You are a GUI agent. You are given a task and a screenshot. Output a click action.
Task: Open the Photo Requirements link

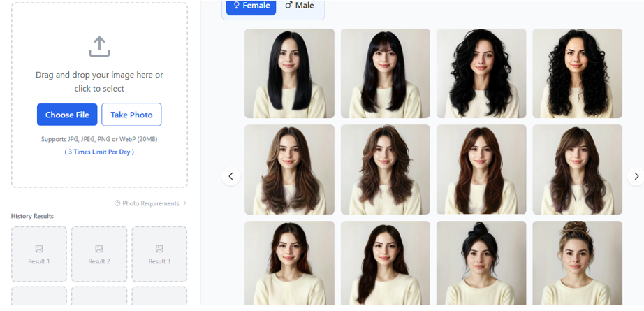151,203
